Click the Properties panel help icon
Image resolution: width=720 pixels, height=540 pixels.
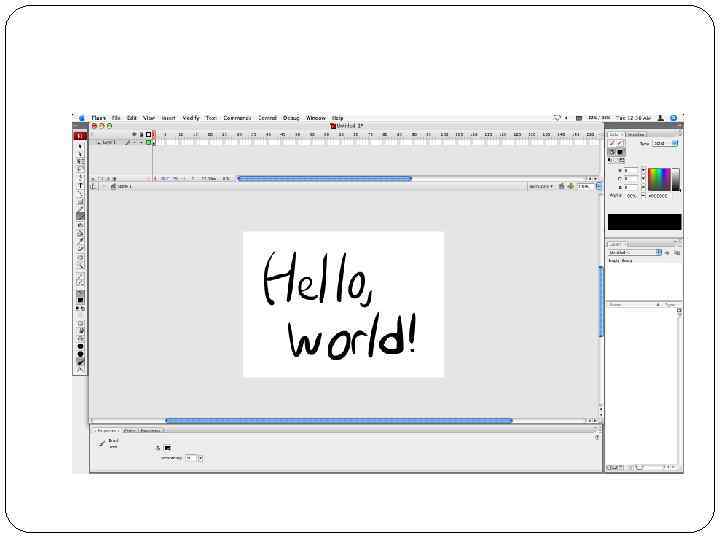597,437
